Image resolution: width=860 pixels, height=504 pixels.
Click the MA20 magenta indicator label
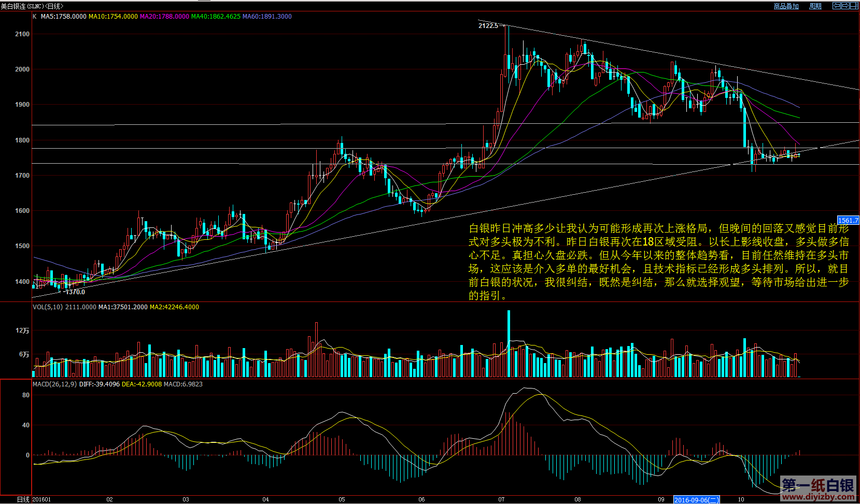tap(164, 17)
